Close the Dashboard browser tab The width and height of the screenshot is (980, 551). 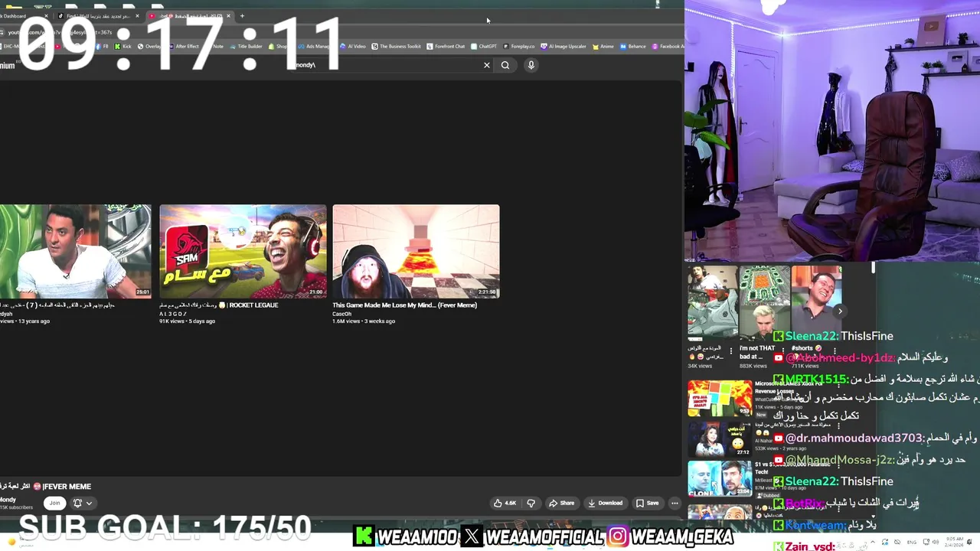point(46,16)
